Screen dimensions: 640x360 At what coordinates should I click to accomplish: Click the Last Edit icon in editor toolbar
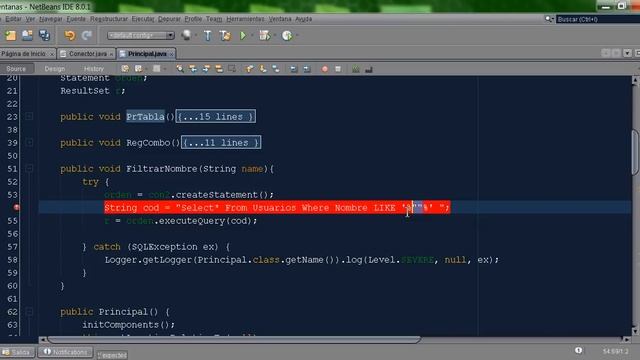pos(125,69)
